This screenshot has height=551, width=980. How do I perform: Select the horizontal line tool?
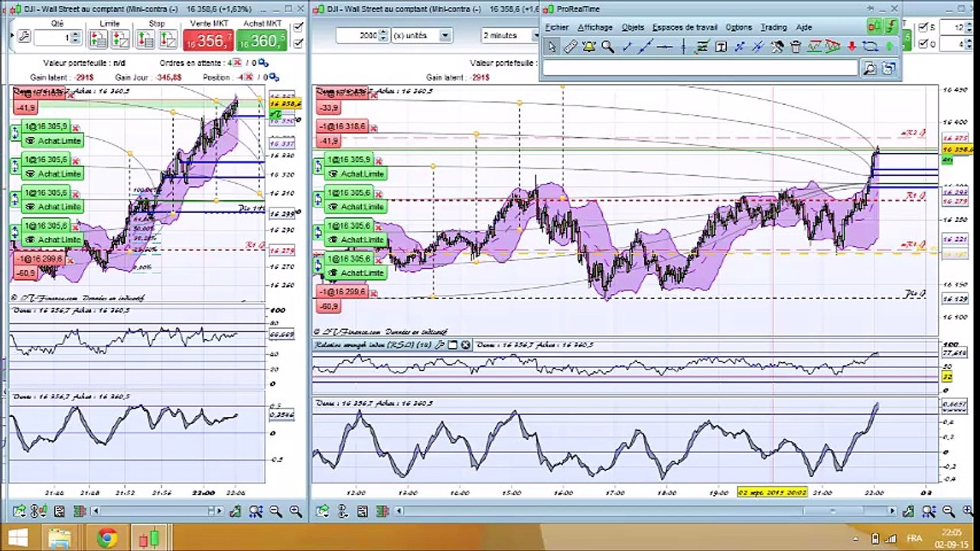click(x=665, y=47)
